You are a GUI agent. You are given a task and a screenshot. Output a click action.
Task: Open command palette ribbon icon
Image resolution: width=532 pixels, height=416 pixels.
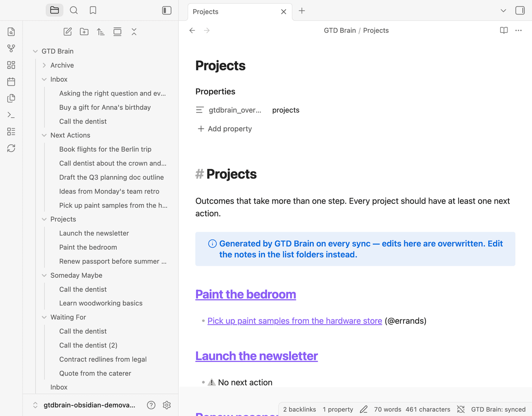click(x=11, y=115)
